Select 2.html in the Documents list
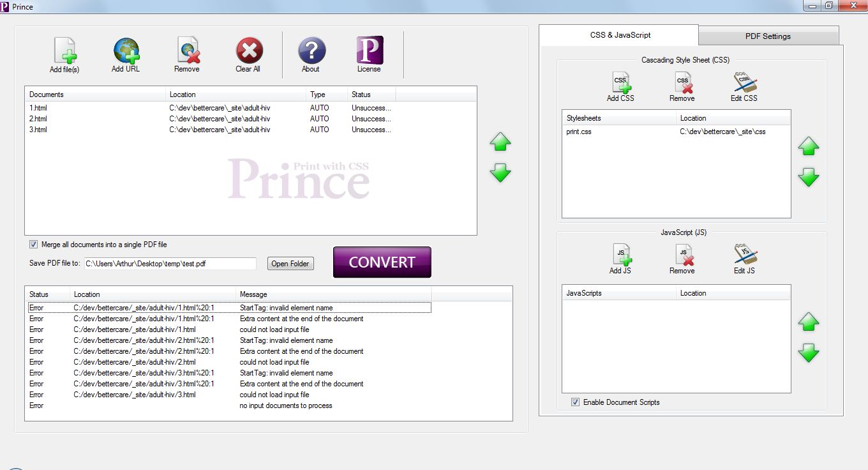Viewport: 868px width, 470px height. [38, 119]
